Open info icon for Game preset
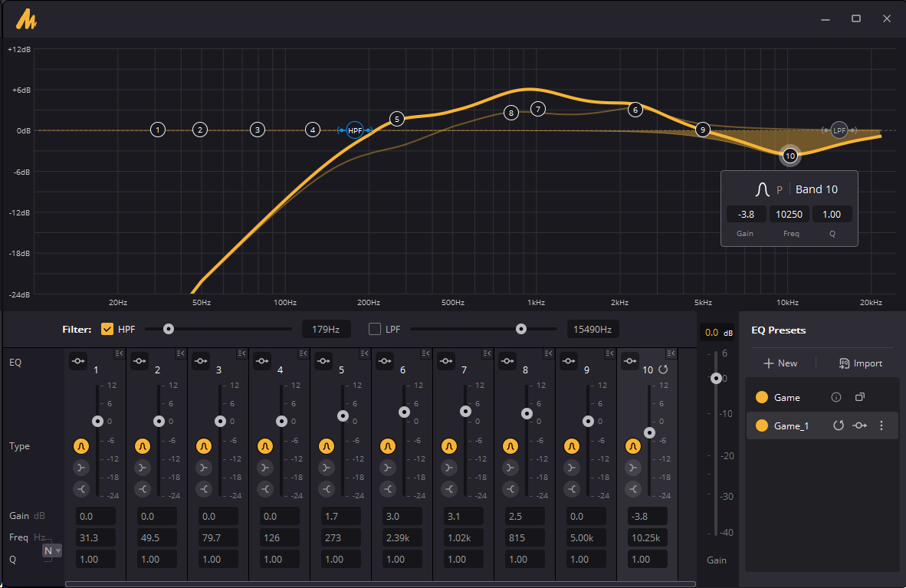Image resolution: width=906 pixels, height=588 pixels. [x=836, y=397]
